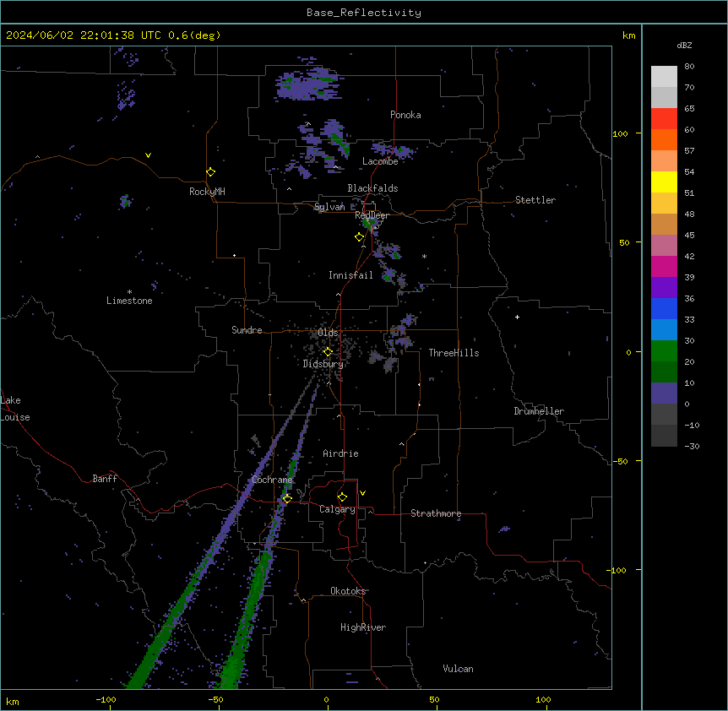Click the Sylvan label
This screenshot has height=711, width=728.
point(329,207)
